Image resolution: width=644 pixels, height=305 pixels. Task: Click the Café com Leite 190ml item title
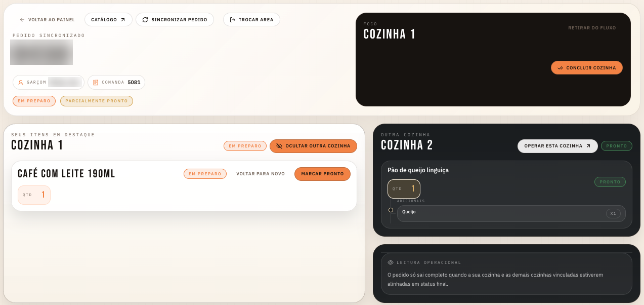click(x=66, y=174)
